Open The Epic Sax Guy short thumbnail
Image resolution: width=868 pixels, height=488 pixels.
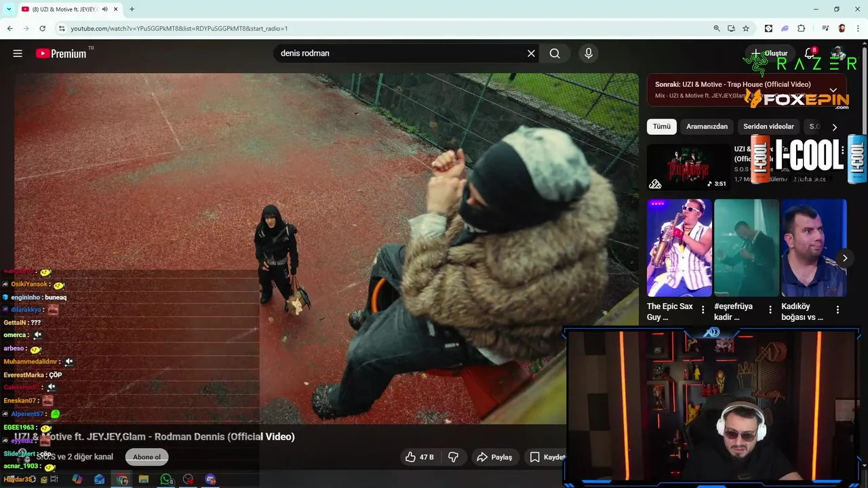679,248
